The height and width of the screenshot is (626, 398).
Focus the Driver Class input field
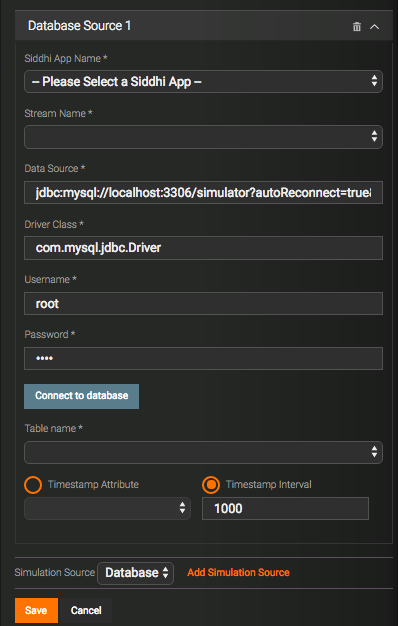(x=203, y=248)
